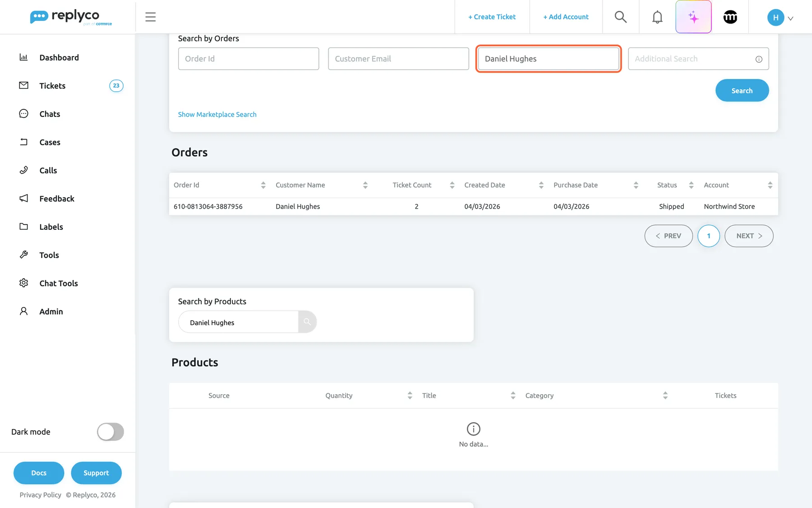
Task: Click + Create Ticket
Action: point(492,17)
